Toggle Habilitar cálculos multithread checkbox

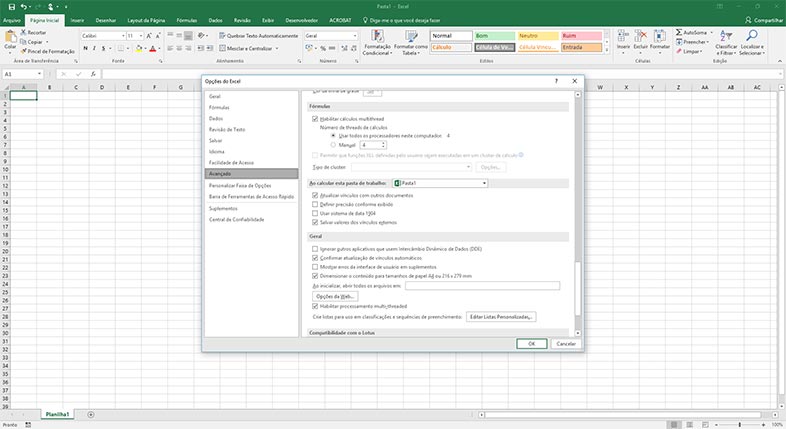tap(315, 119)
